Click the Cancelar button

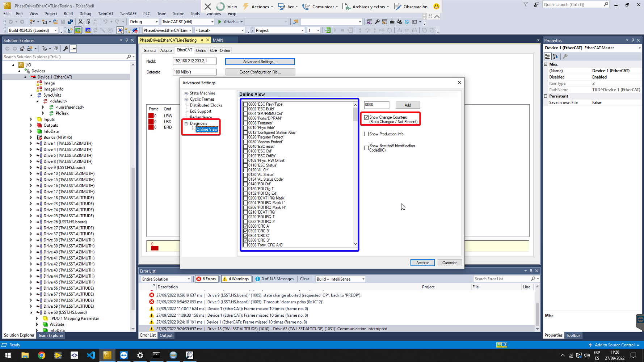pos(450,263)
